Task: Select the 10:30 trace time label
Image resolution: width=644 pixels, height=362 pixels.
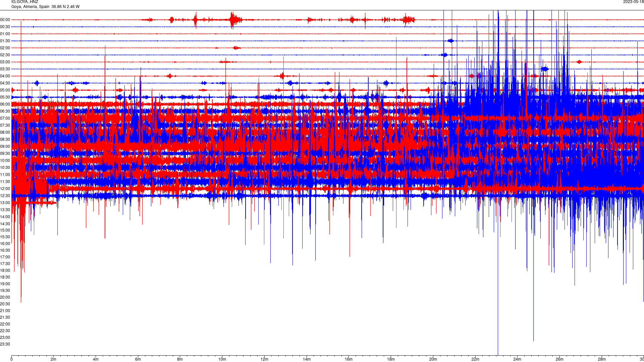Action: click(x=5, y=168)
